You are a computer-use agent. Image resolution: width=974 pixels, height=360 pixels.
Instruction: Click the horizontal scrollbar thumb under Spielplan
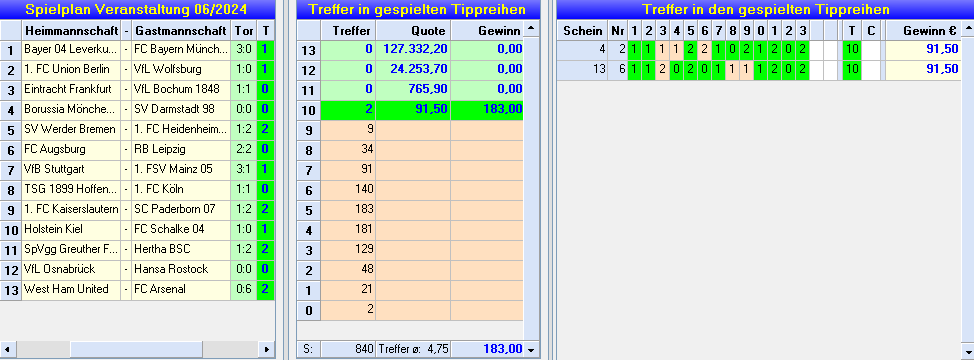137,349
